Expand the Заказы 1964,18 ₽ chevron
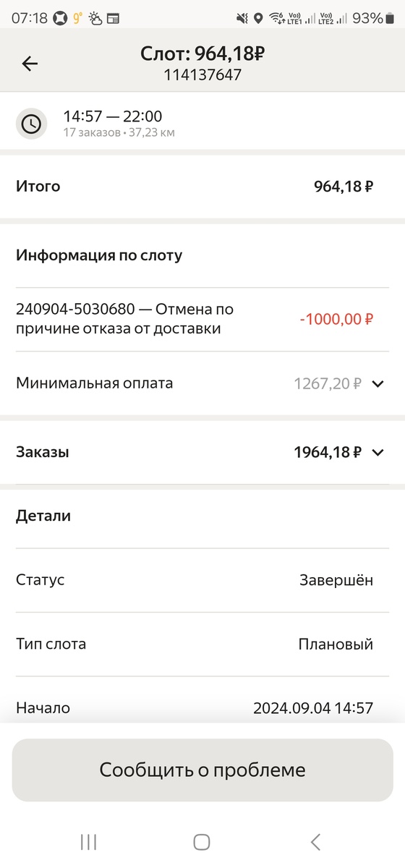This screenshot has height=868, width=405. coord(377,453)
